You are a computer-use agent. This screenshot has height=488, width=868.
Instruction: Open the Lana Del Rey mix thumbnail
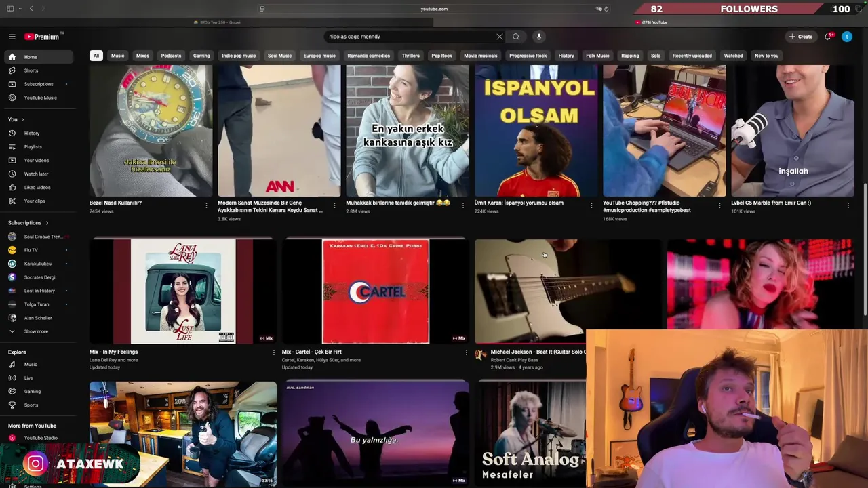182,291
